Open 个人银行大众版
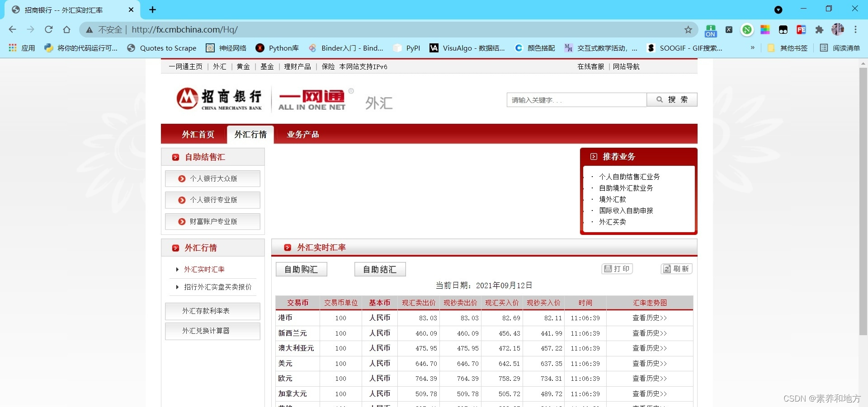 pos(212,178)
